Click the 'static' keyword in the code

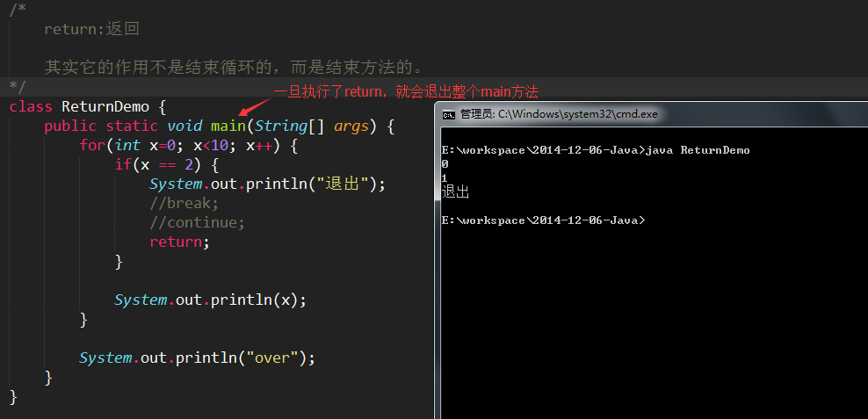(132, 126)
